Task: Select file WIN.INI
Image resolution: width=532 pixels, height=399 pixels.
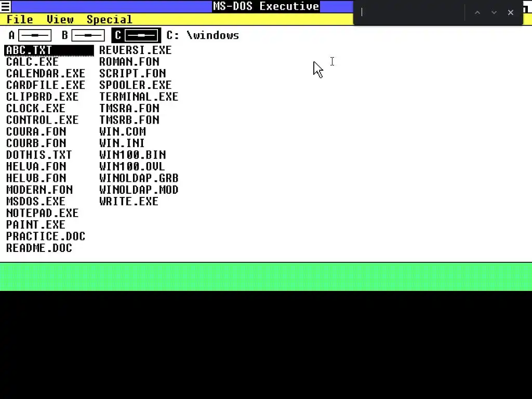Action: click(122, 143)
